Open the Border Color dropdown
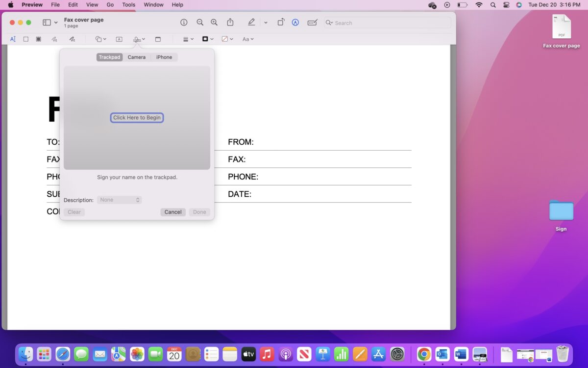588x368 pixels. pyautogui.click(x=208, y=39)
